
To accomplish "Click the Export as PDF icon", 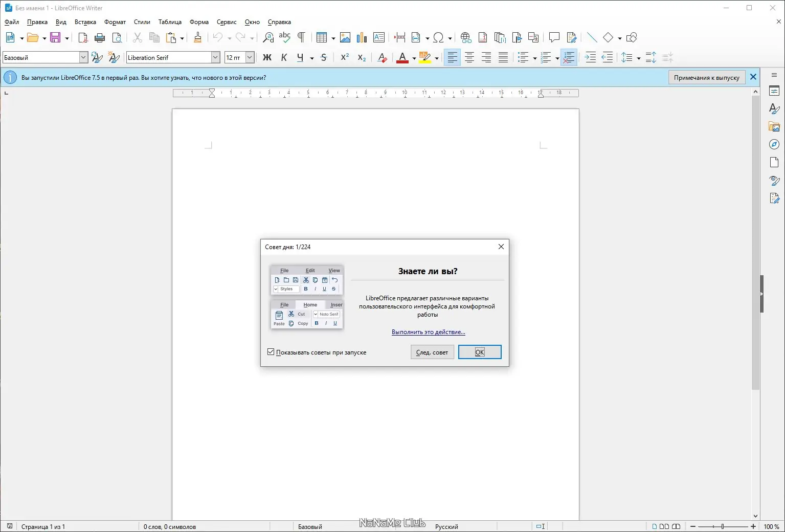I will [x=83, y=38].
